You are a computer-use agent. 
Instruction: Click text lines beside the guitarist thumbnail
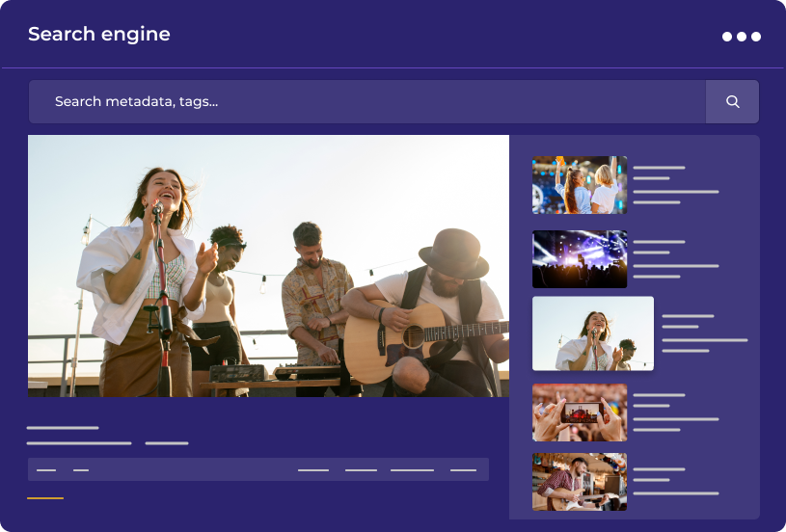[675, 481]
